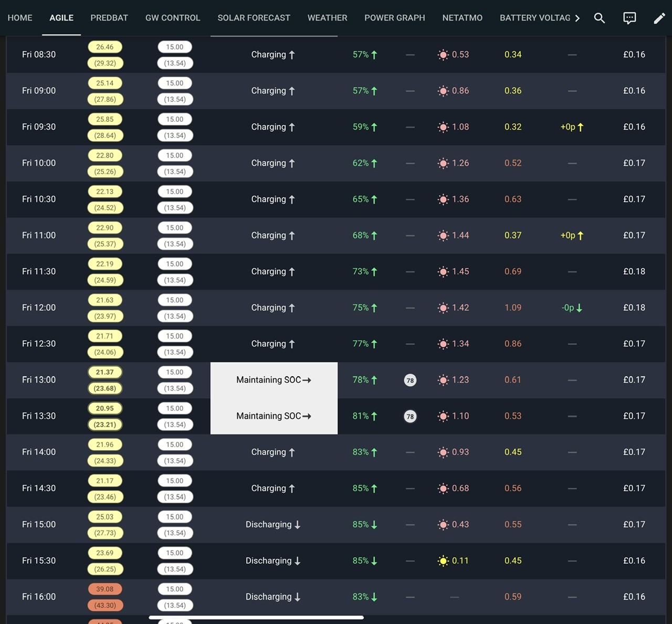Image resolution: width=672 pixels, height=624 pixels.
Task: Click the down arrow beside 83% at Fri 16:00
Action: point(374,597)
